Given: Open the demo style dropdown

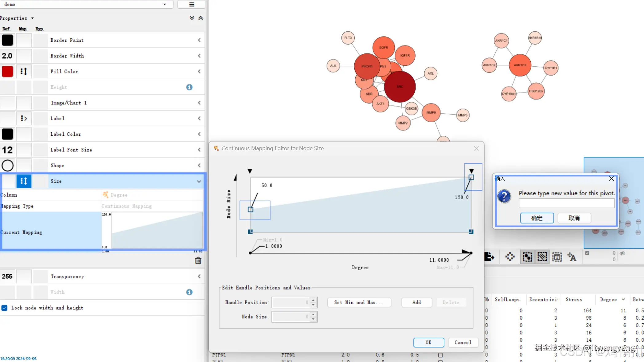Looking at the screenshot, I should point(165,4).
